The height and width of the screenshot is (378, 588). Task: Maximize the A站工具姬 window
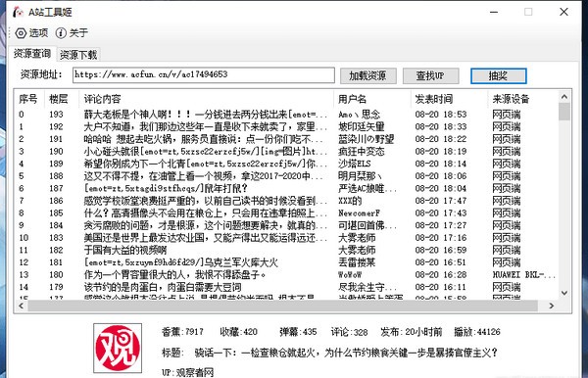pos(528,12)
